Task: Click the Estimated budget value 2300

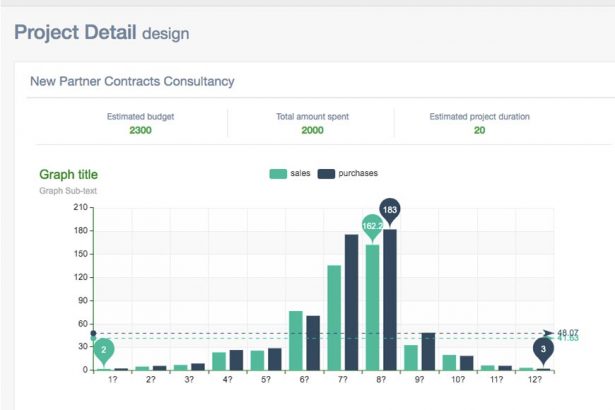Action: click(140, 130)
